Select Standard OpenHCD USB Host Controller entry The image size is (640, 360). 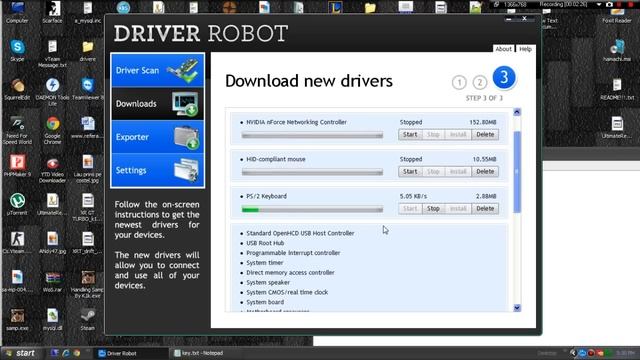(x=300, y=233)
